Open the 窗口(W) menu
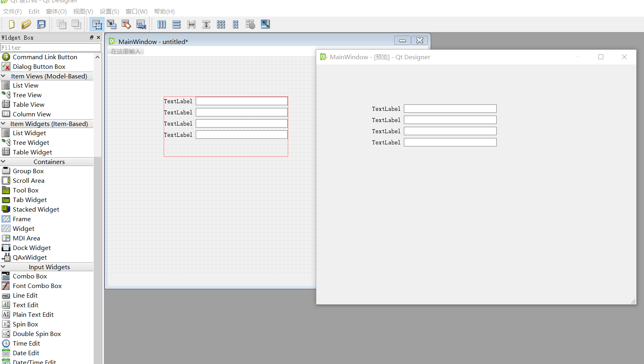Image resolution: width=644 pixels, height=364 pixels. 136,12
